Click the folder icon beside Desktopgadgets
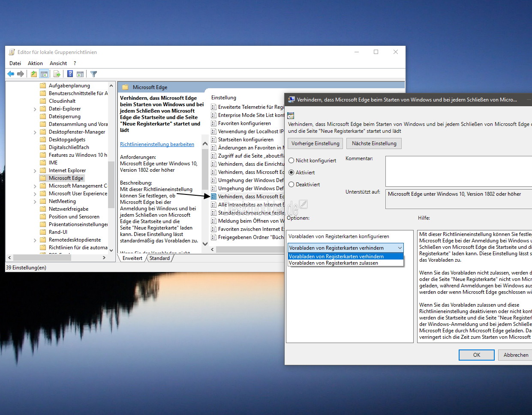 [x=43, y=140]
